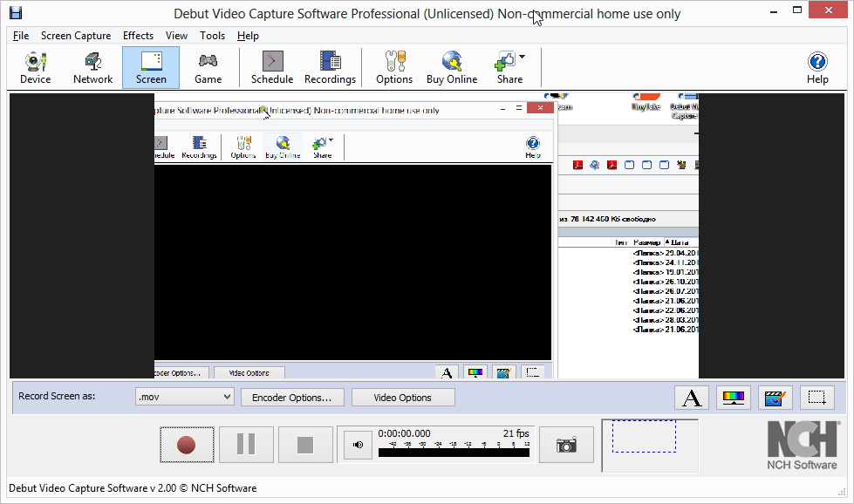
Task: Open the Screen Capture menu
Action: (x=76, y=36)
